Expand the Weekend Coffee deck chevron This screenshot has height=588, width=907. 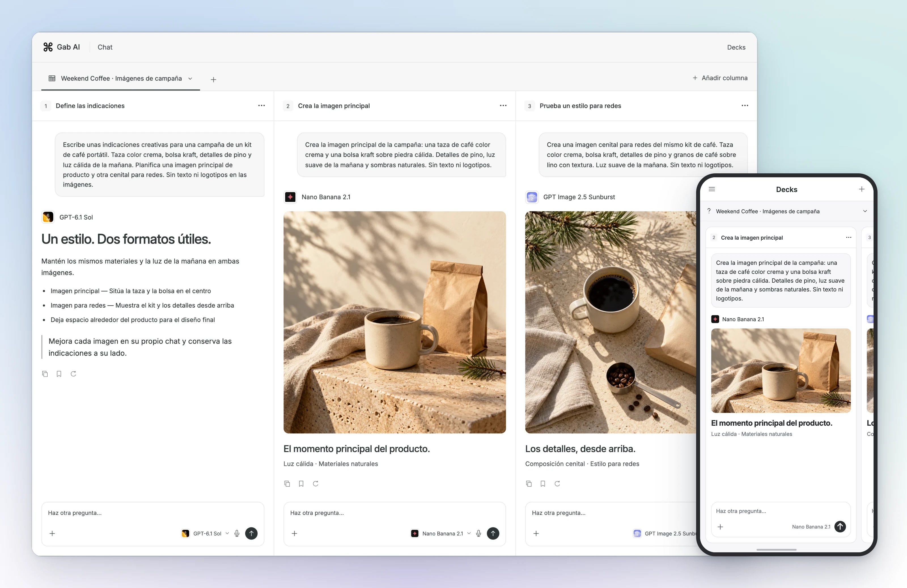pyautogui.click(x=190, y=78)
